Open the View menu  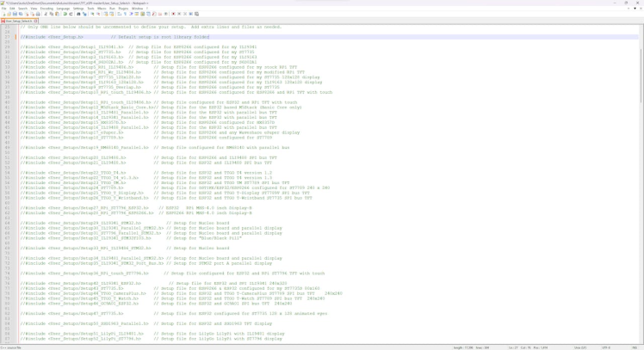34,9
